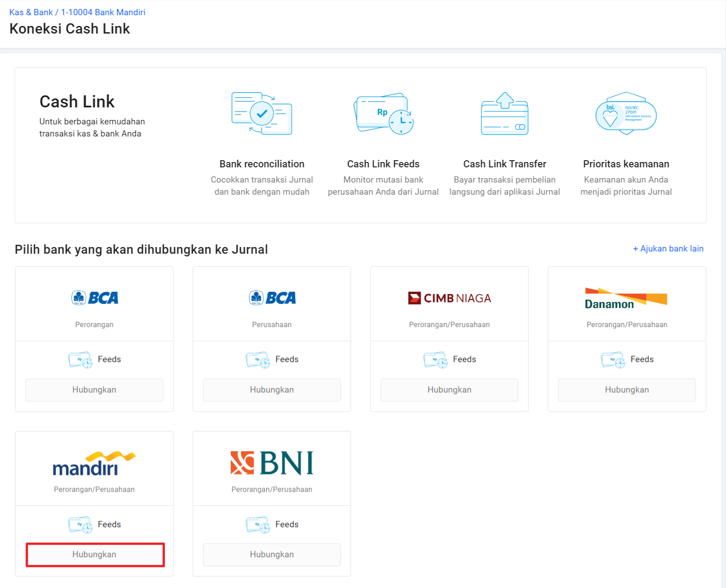
Task: Click the CIMB Niaga logo
Action: [x=450, y=298]
